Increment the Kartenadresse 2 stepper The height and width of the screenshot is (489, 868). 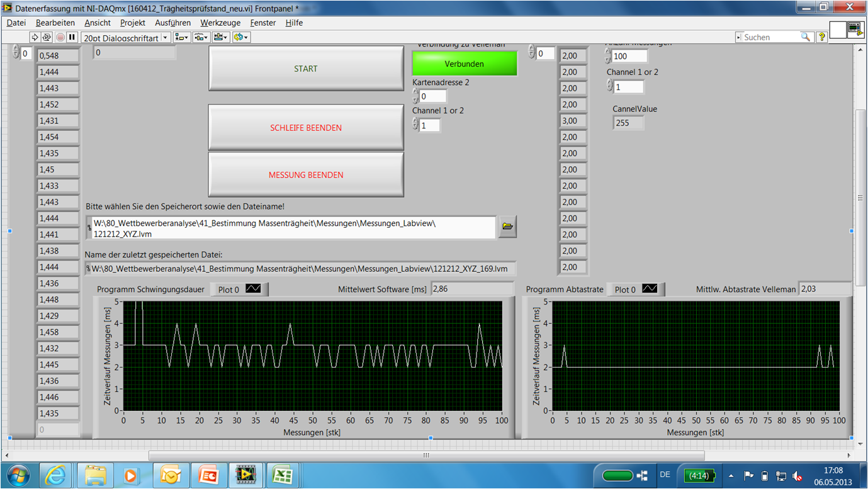pos(415,93)
